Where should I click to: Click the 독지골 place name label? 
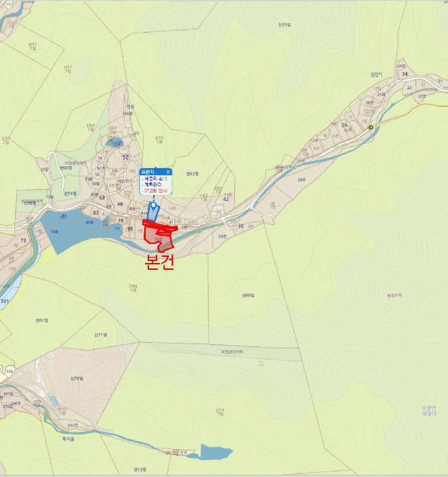click(68, 439)
